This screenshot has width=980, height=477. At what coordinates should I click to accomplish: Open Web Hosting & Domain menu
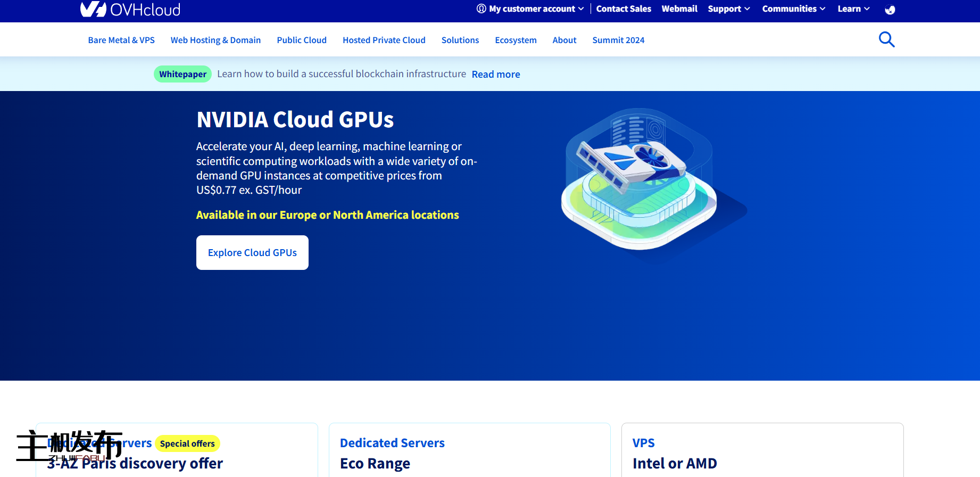(215, 40)
